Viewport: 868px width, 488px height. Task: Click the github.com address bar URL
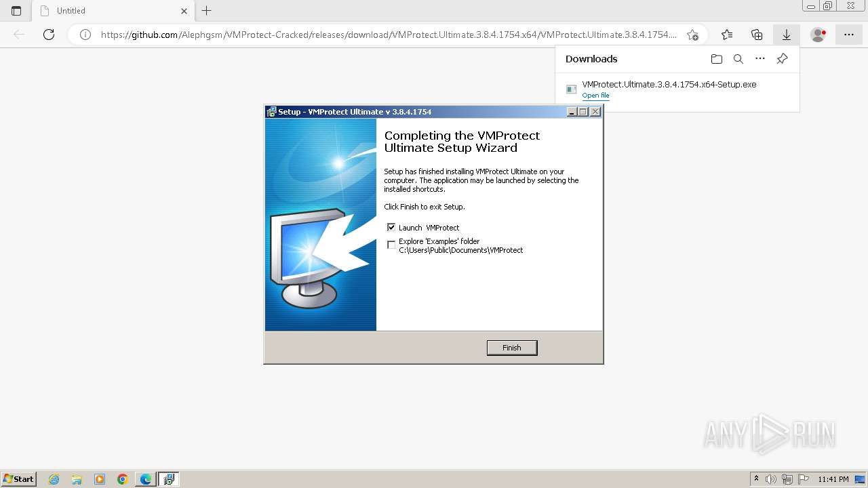(389, 35)
